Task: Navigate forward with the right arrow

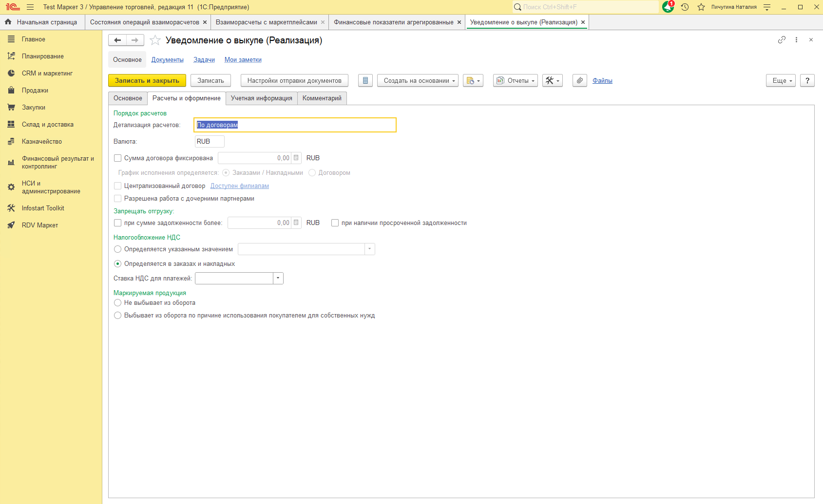Action: [x=135, y=40]
